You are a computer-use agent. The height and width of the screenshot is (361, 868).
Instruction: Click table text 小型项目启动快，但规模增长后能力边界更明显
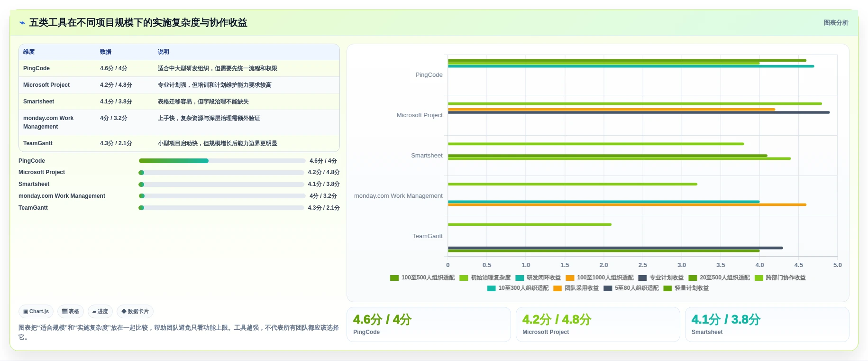218,143
